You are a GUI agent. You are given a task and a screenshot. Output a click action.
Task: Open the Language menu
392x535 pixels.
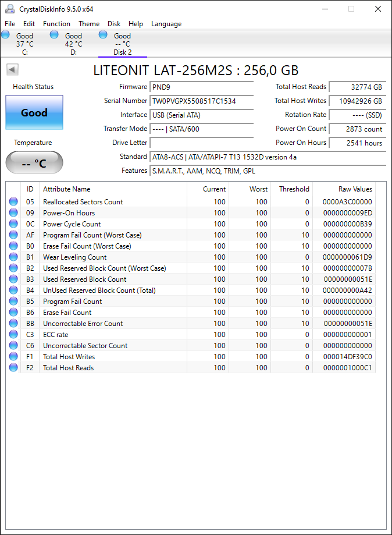coord(166,23)
